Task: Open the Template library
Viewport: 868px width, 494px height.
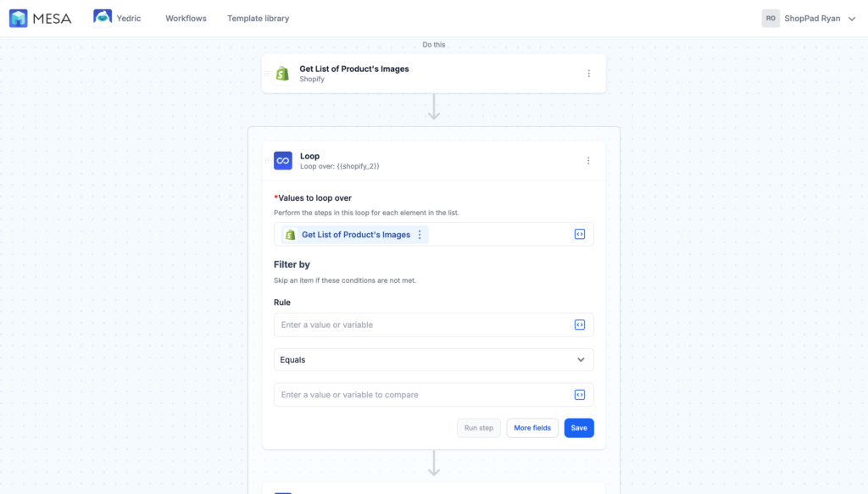Action: (258, 17)
